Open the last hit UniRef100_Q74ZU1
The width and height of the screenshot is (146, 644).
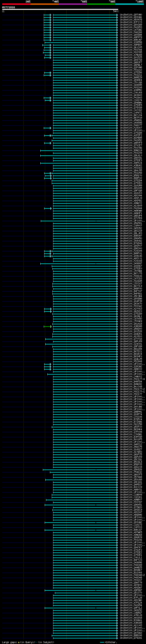tap(131, 638)
